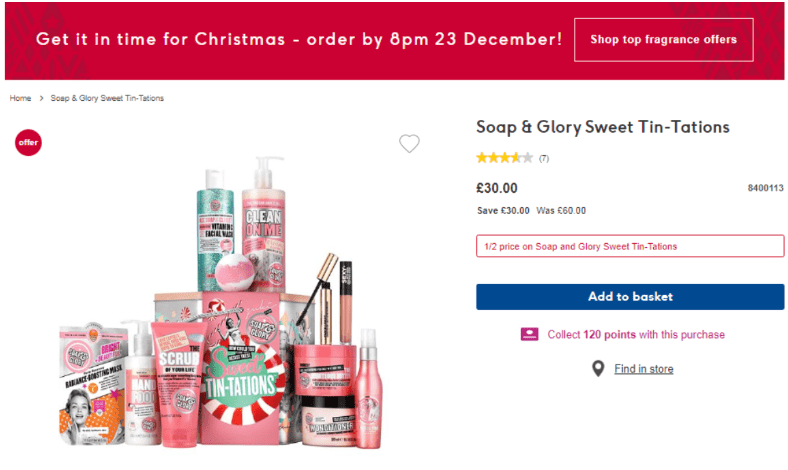The height and width of the screenshot is (470, 788).
Task: Click the store location pin icon
Action: tap(598, 369)
